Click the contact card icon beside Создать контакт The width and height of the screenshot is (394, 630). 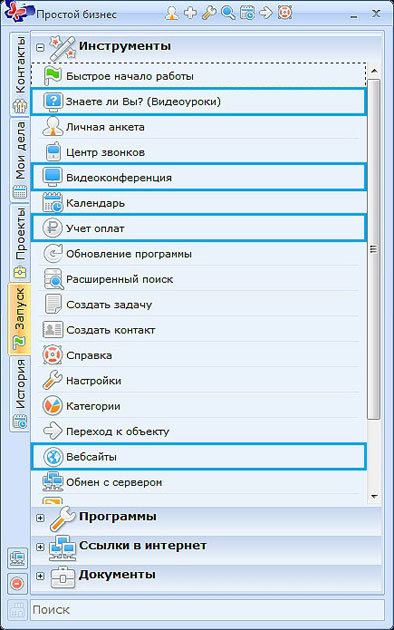click(x=53, y=330)
